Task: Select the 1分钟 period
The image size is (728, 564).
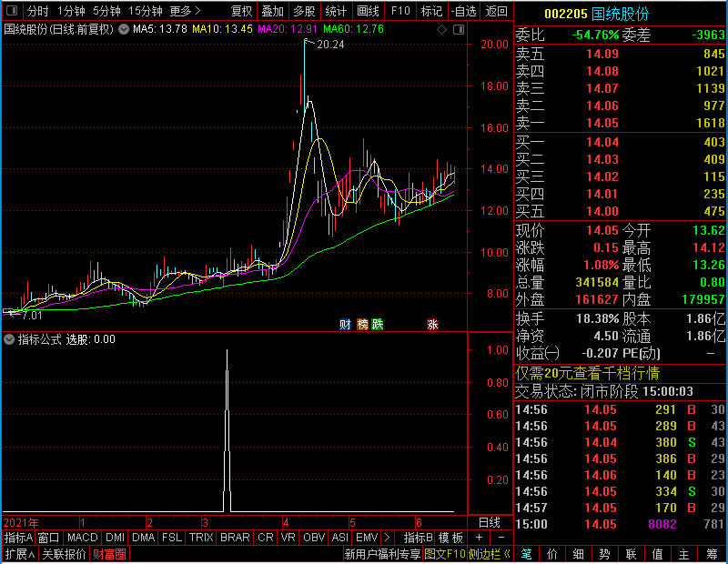Action: coord(71,11)
